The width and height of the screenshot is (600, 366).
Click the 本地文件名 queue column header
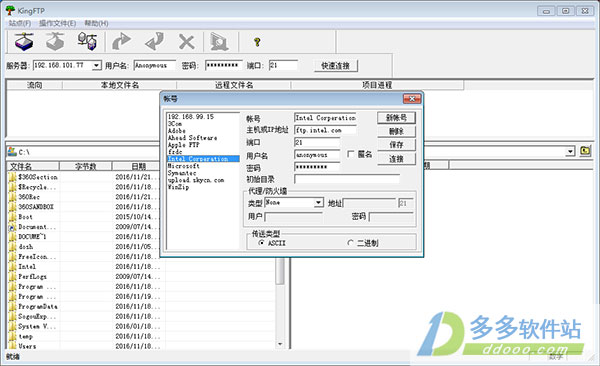tap(119, 85)
